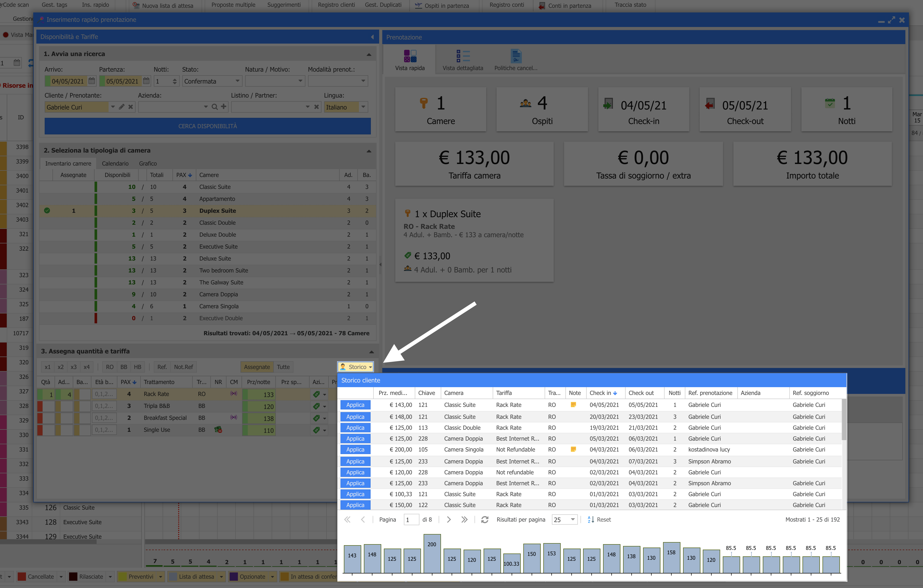Open the Stato dropdown showing Confermata

click(237, 81)
